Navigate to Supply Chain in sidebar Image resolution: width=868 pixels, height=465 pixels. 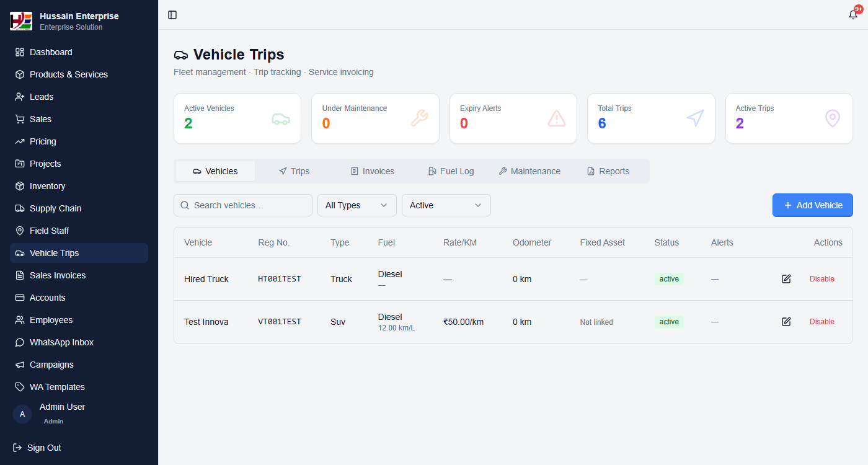[79, 208]
